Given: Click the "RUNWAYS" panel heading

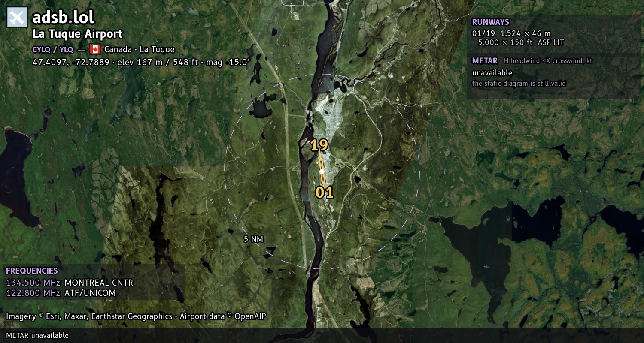Looking at the screenshot, I should 490,22.
